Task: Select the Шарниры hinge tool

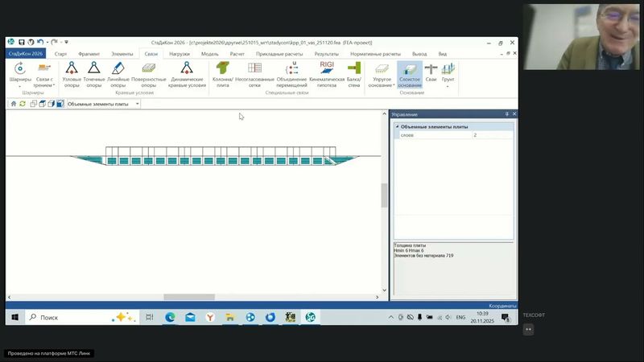Action: coord(20,71)
